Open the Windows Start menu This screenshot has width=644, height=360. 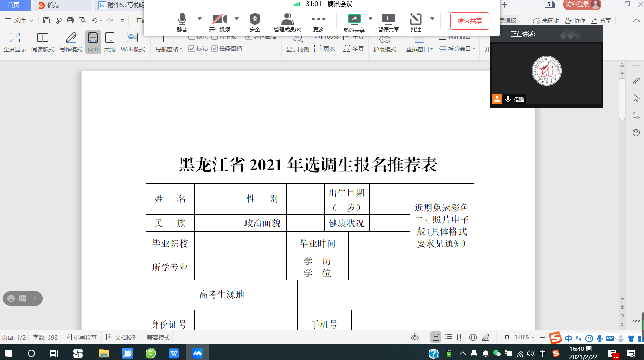click(10, 353)
